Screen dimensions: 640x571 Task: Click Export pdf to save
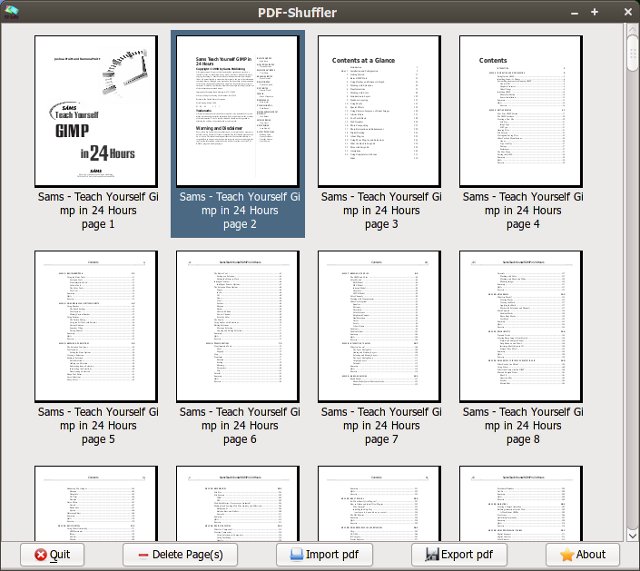459,554
